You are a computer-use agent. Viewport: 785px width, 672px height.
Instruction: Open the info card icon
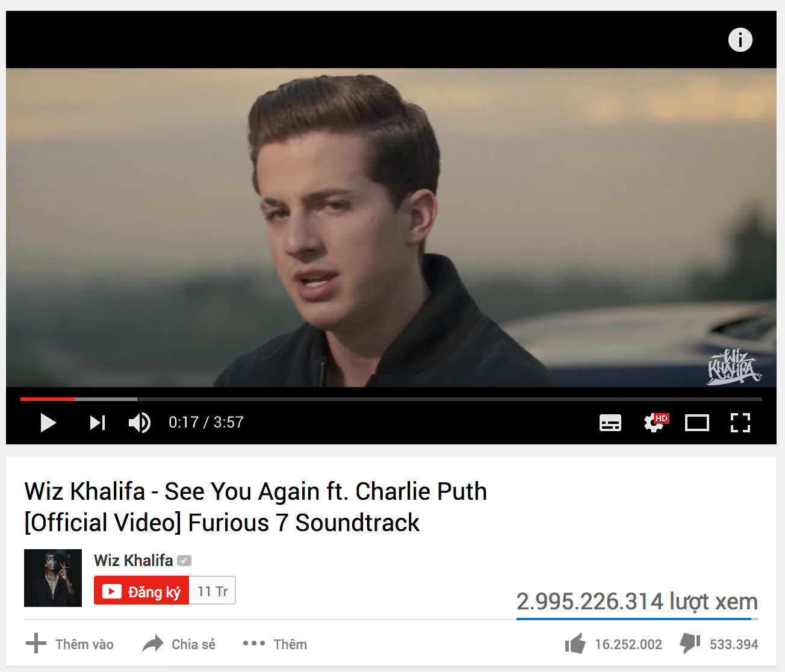[x=740, y=40]
